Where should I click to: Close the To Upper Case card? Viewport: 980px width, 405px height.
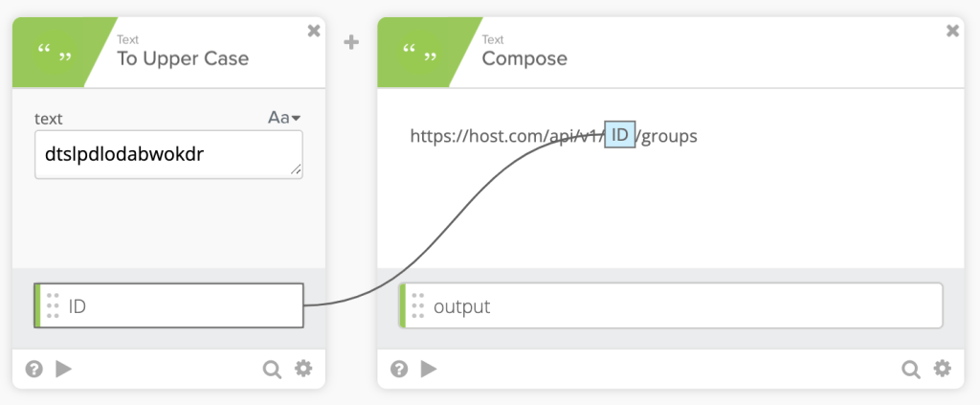[x=313, y=31]
